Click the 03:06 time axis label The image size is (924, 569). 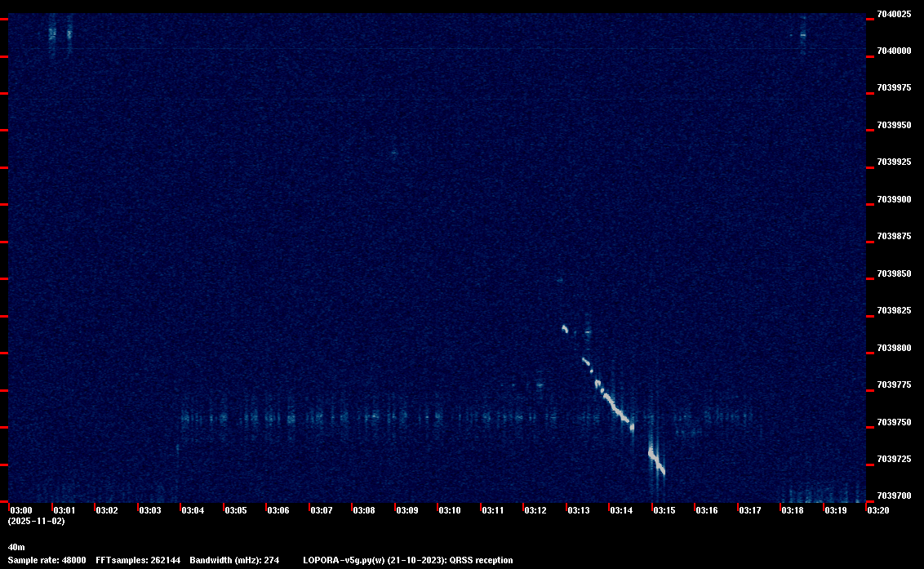pos(278,510)
